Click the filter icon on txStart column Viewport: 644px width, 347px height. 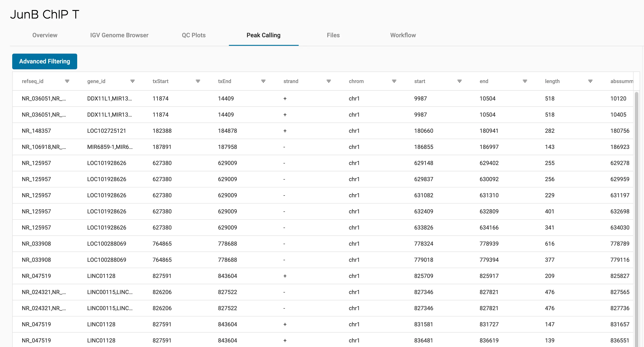(198, 81)
